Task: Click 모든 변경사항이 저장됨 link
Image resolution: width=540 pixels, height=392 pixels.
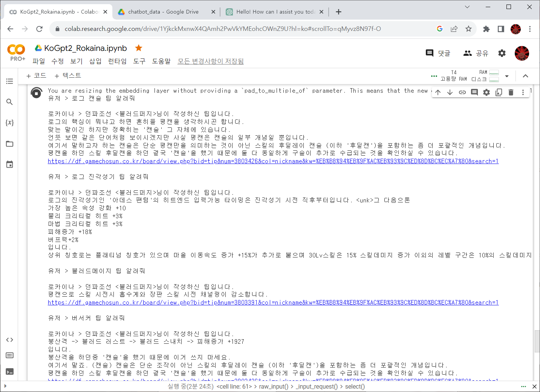Action: coord(211,61)
